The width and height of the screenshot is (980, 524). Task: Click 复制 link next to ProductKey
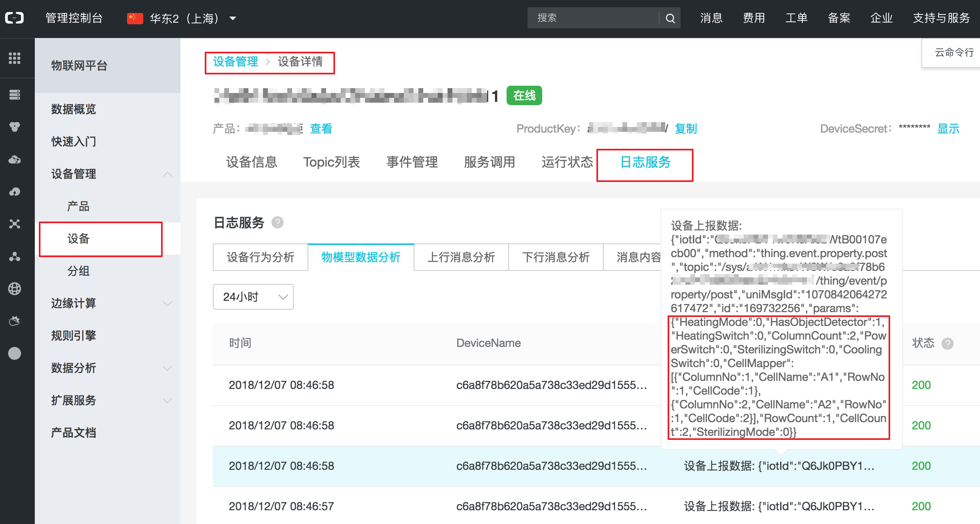[685, 129]
